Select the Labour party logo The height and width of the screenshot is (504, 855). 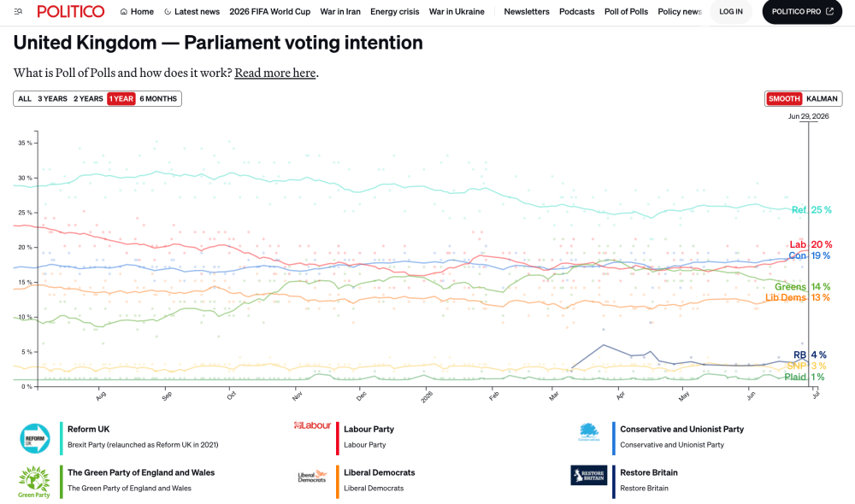312,425
